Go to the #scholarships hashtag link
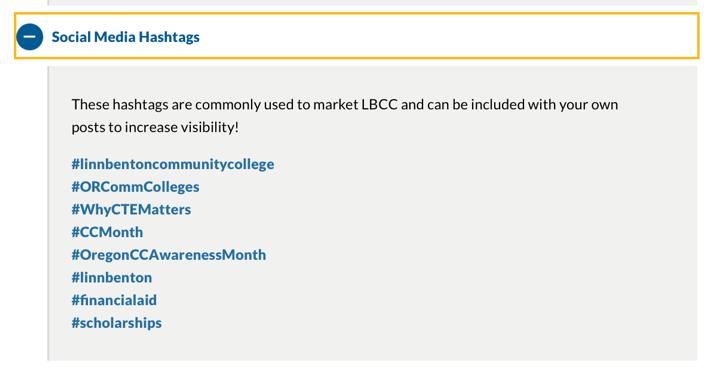Screen dimensions: 710x374 click(x=117, y=323)
